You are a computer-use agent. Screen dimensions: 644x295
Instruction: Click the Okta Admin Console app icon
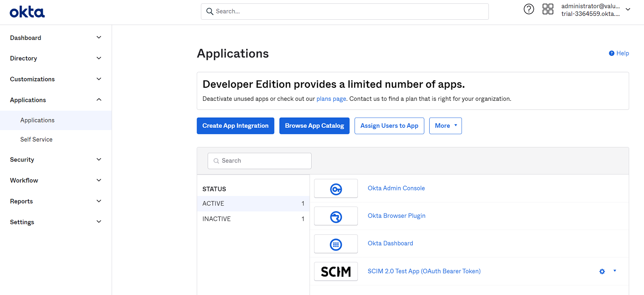pyautogui.click(x=336, y=188)
